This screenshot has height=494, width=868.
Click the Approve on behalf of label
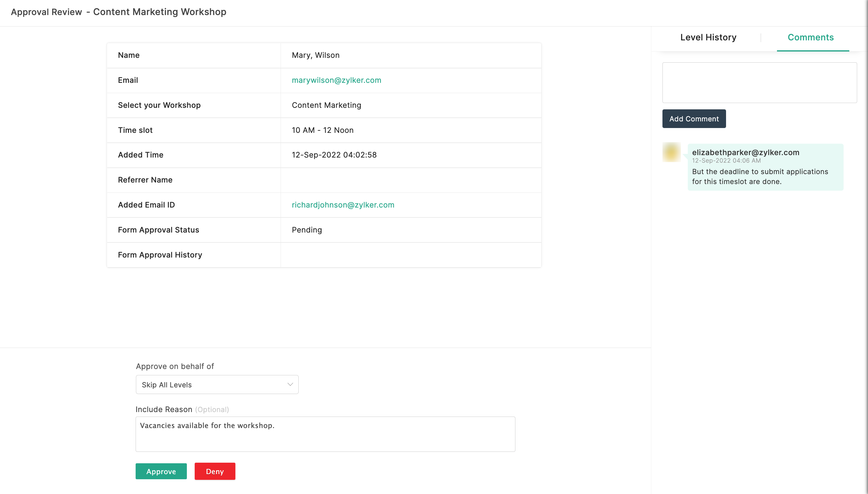click(x=175, y=366)
